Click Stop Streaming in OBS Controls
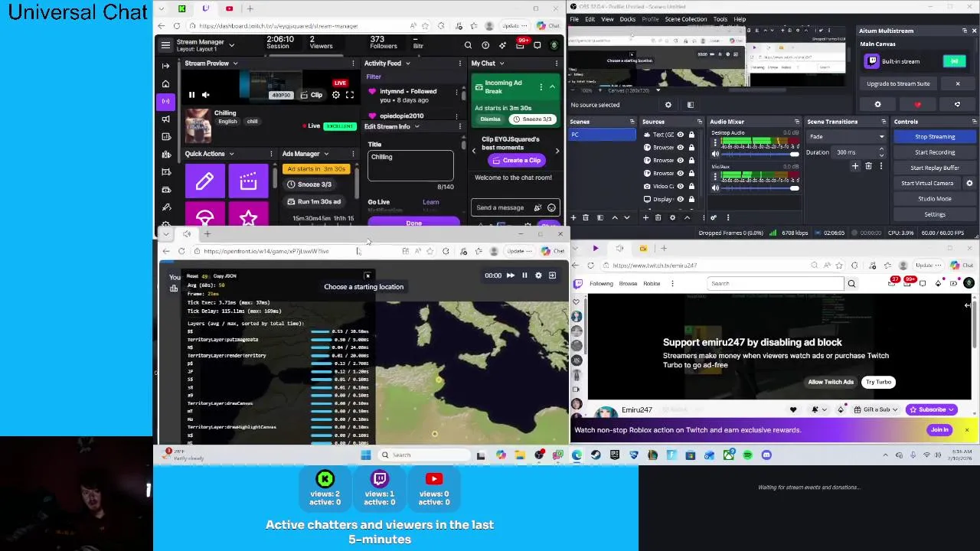Screen dimensions: 980x551 click(935, 137)
